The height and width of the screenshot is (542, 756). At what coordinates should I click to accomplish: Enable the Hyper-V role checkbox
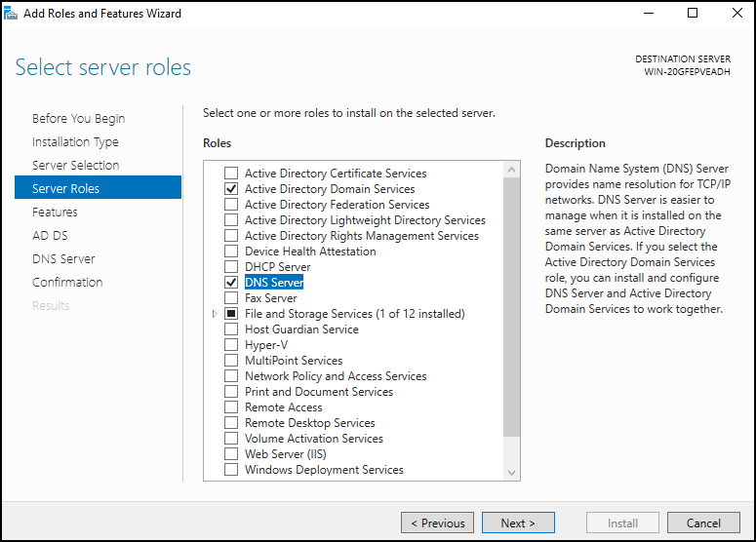(x=231, y=345)
